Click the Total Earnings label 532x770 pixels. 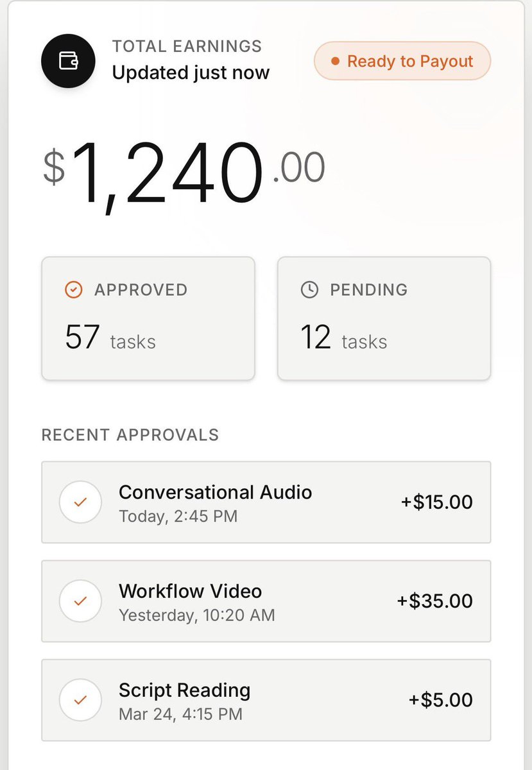(x=187, y=46)
